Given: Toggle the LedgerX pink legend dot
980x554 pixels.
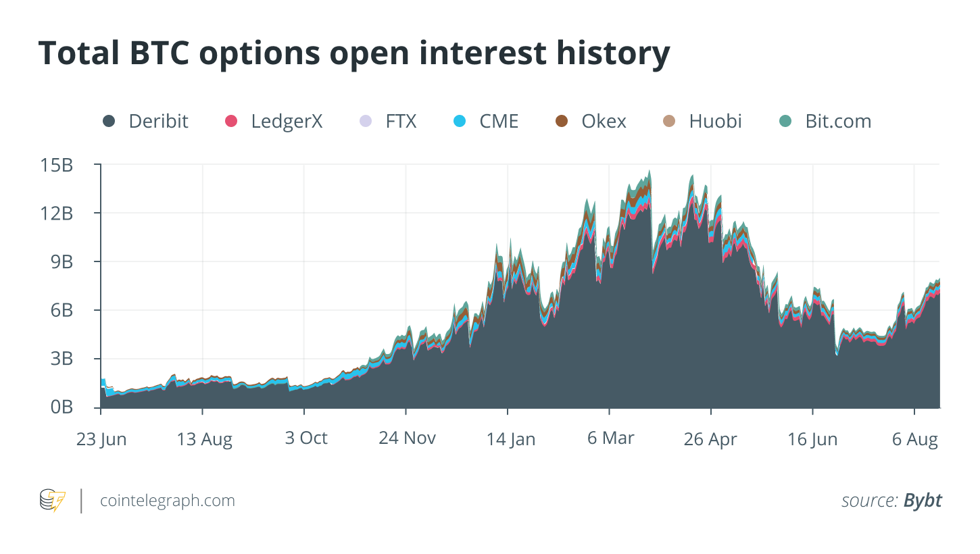Looking at the screenshot, I should coord(231,122).
